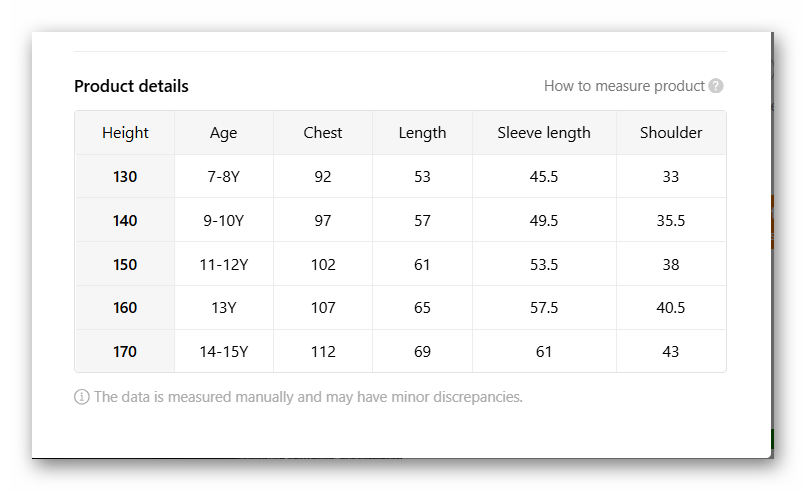Image resolution: width=806 pixels, height=491 pixels.
Task: Click the question mark help icon
Action: click(x=716, y=86)
